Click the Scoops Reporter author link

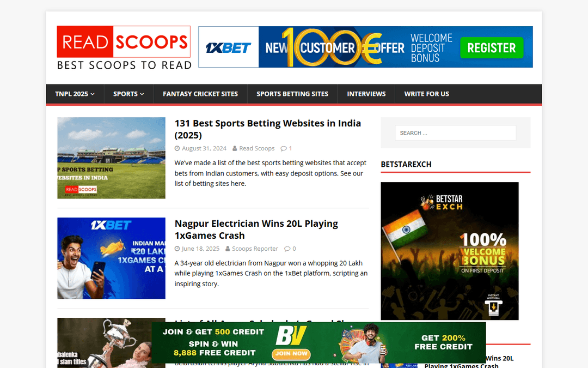click(x=255, y=249)
